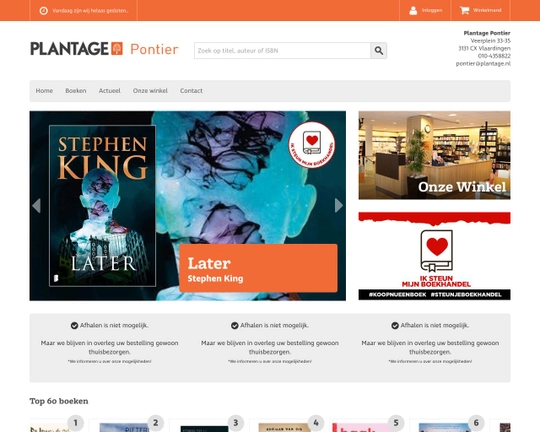Click the Winkelmand link
The width and height of the screenshot is (540, 432).
point(487,10)
